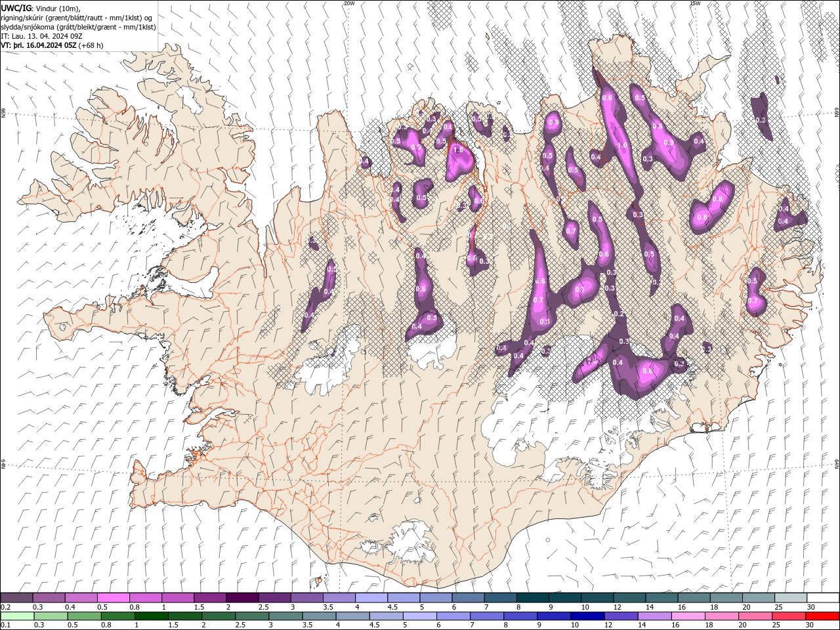
Task: Click the '15W' longitude label
Action: click(x=696, y=3)
